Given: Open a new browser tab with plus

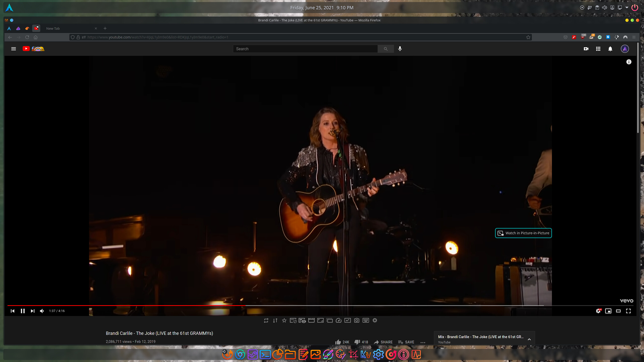Looking at the screenshot, I should click(x=105, y=28).
